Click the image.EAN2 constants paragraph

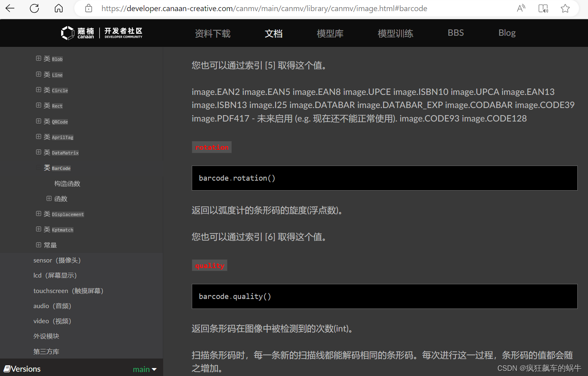(x=383, y=105)
